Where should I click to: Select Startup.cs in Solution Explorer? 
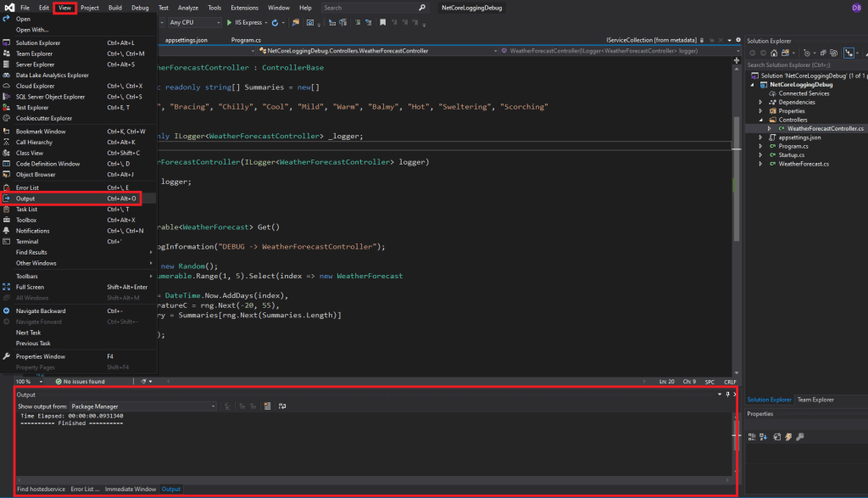pos(792,154)
